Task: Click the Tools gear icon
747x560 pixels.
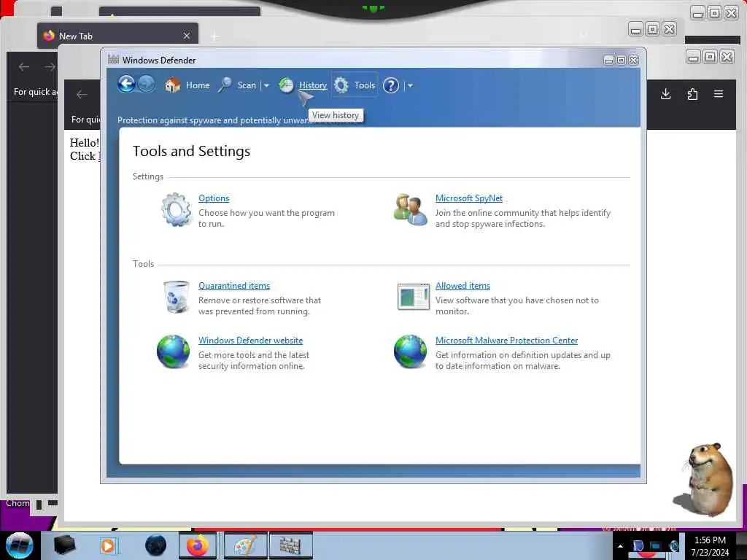Action: [341, 85]
